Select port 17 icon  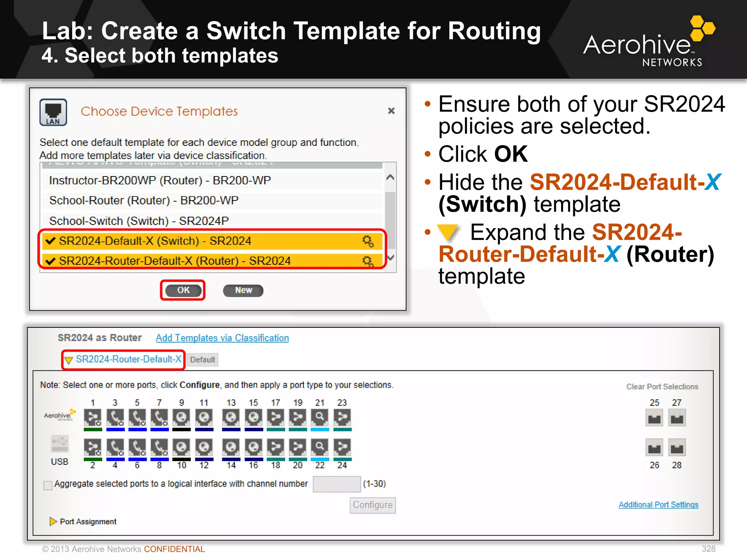[276, 417]
